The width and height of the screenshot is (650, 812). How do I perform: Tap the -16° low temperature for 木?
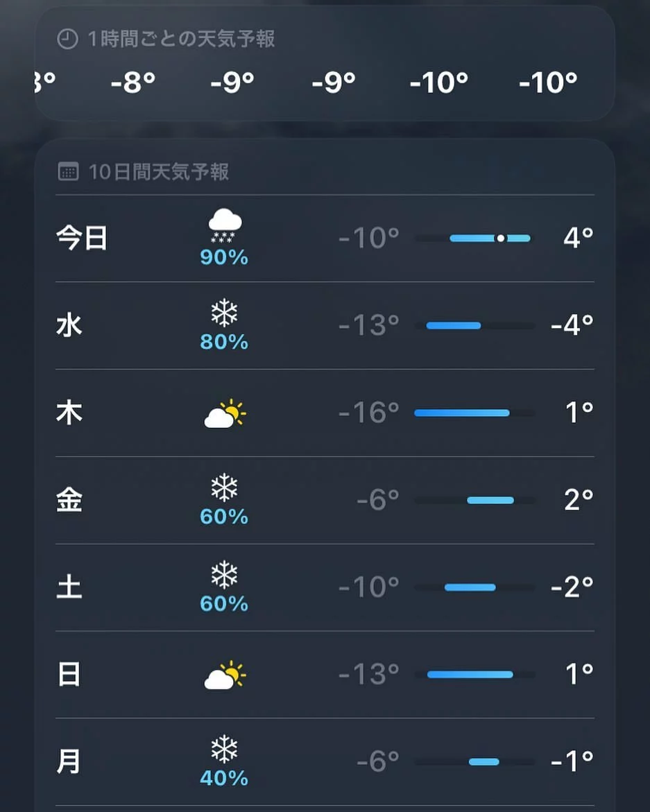tap(369, 413)
